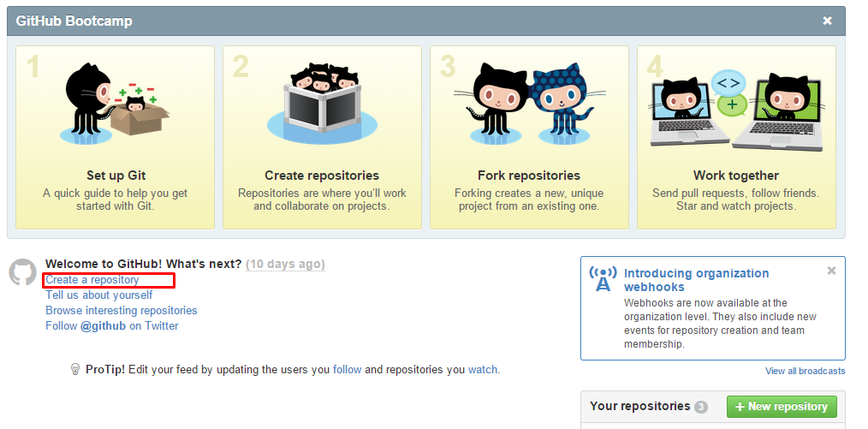Viewport: 868px width, 429px height.
Task: Open View all broadcasts link
Action: pyautogui.click(x=805, y=371)
